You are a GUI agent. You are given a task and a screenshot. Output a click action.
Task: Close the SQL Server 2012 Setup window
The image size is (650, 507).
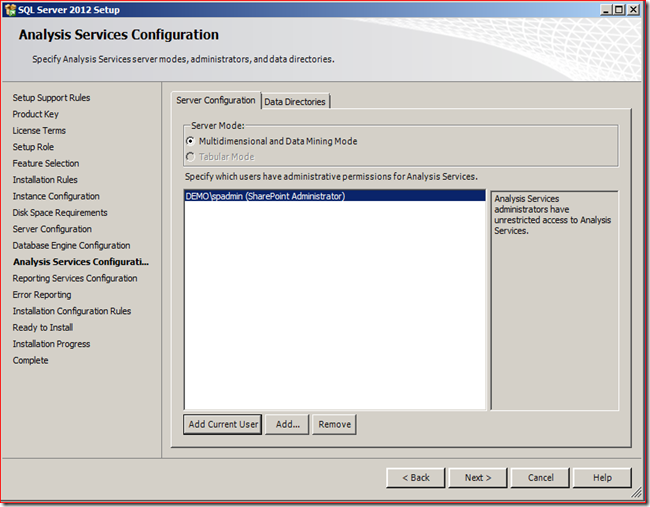(633, 9)
